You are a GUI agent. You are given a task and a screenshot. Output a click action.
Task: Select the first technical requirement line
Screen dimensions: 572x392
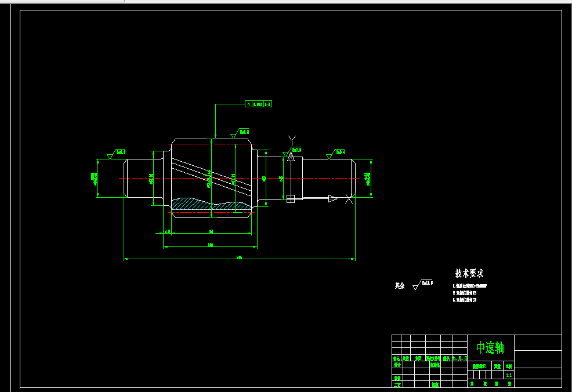470,286
